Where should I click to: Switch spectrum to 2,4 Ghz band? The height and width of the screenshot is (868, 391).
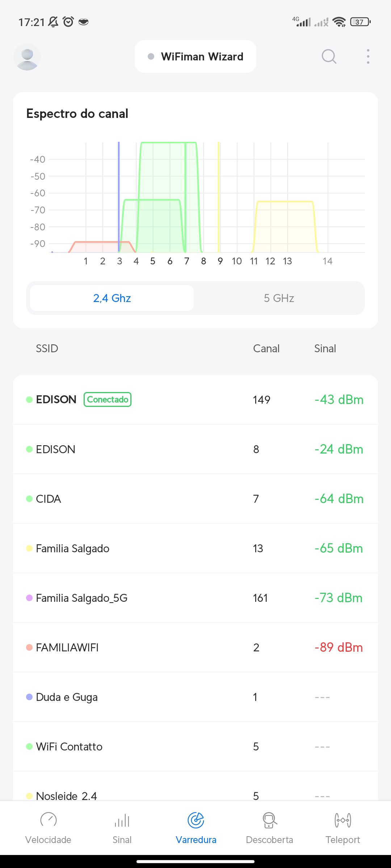112,298
